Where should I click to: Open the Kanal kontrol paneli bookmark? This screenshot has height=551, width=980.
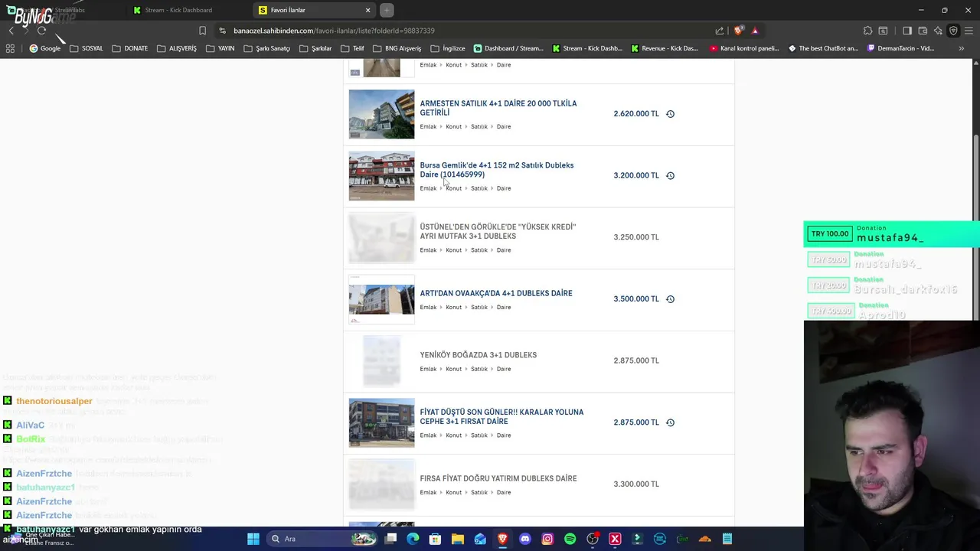[x=746, y=48]
